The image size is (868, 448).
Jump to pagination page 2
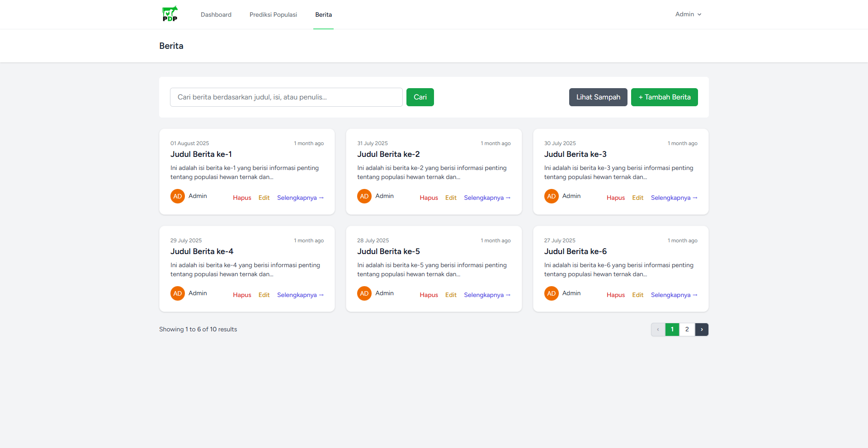[x=687, y=330]
